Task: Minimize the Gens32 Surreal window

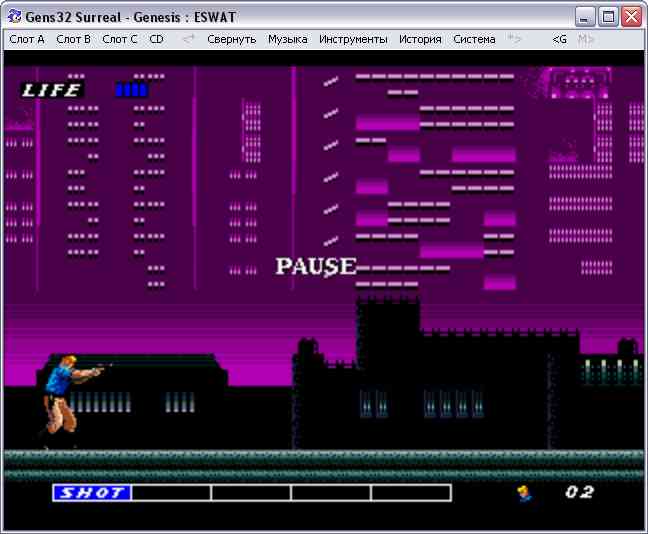Action: [585, 17]
